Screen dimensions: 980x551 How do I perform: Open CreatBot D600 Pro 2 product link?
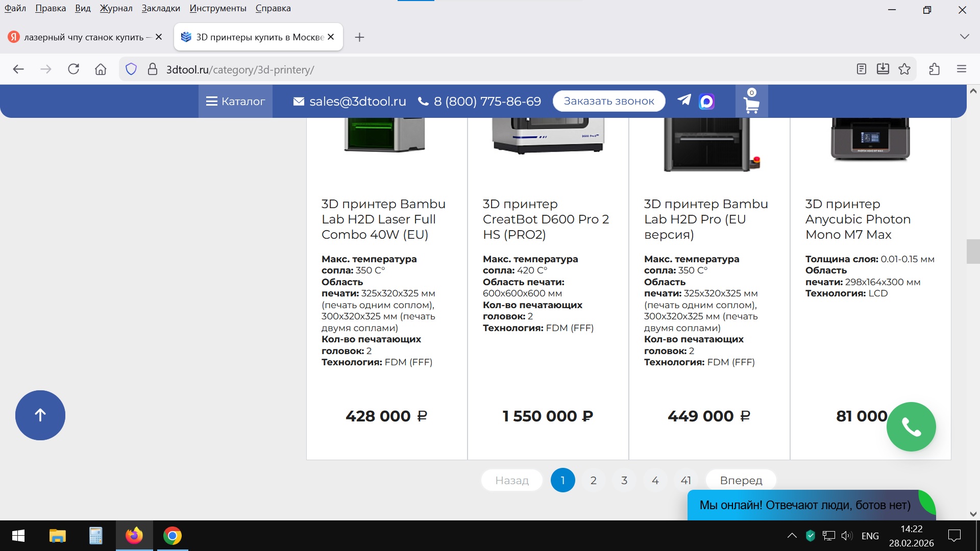pyautogui.click(x=546, y=219)
